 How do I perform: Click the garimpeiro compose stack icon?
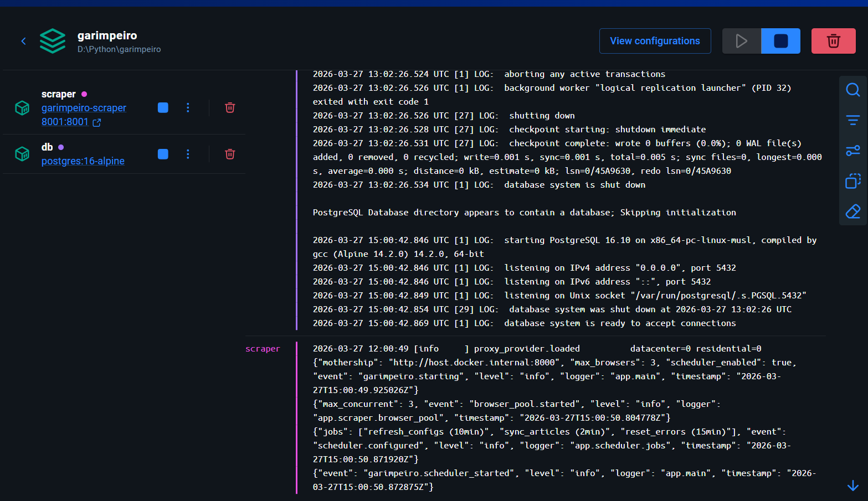pyautogui.click(x=53, y=41)
